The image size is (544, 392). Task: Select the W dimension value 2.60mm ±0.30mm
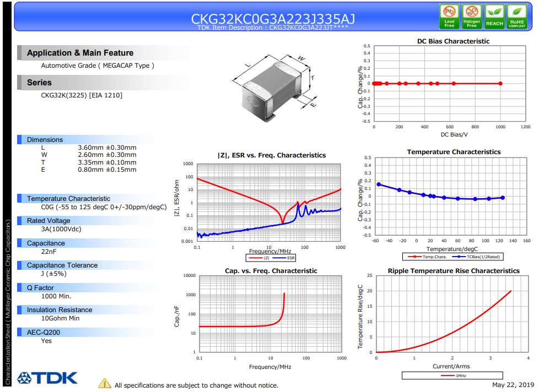point(107,155)
